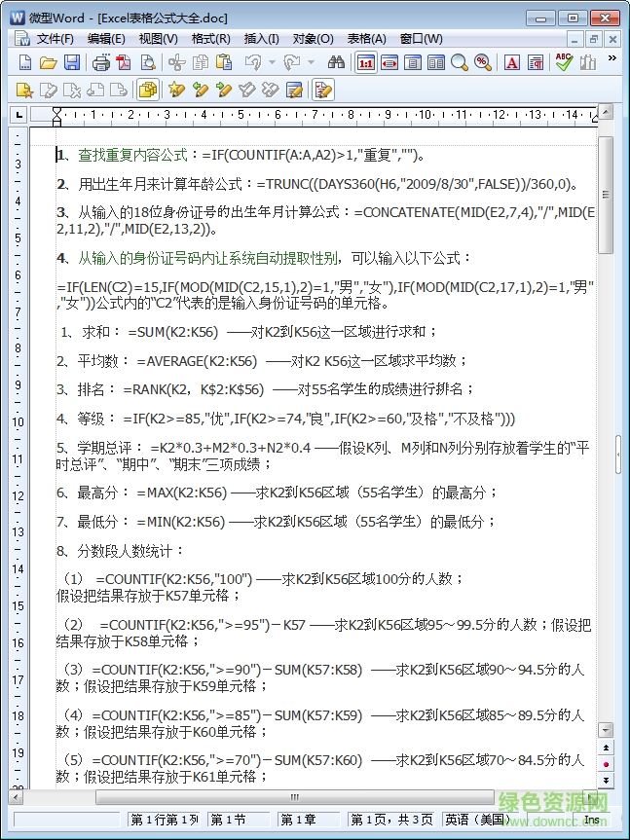This screenshot has width=630, height=840.
Task: Toggle the 1:1 actual size view
Action: tap(366, 62)
